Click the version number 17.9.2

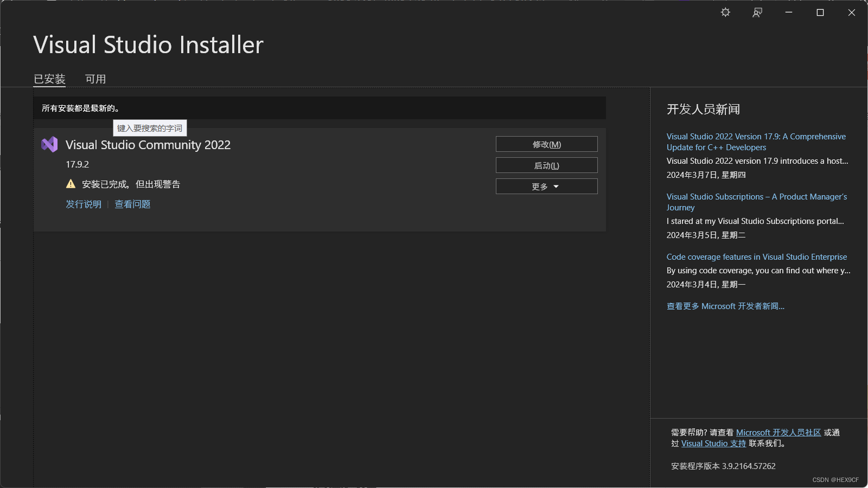click(x=78, y=164)
